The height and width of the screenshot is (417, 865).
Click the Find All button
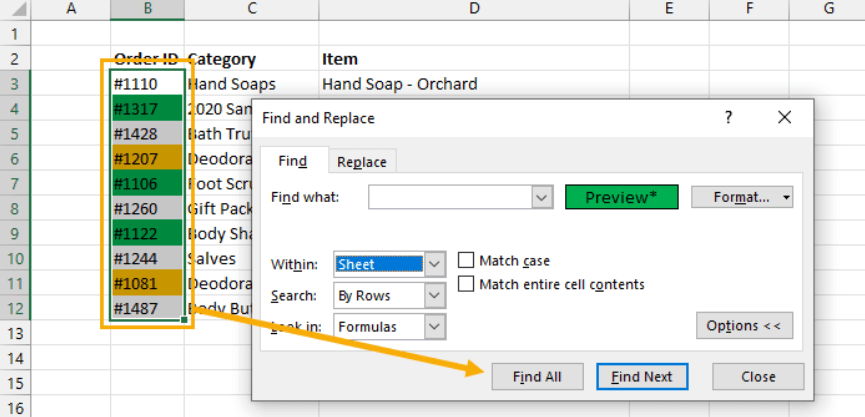click(x=535, y=377)
